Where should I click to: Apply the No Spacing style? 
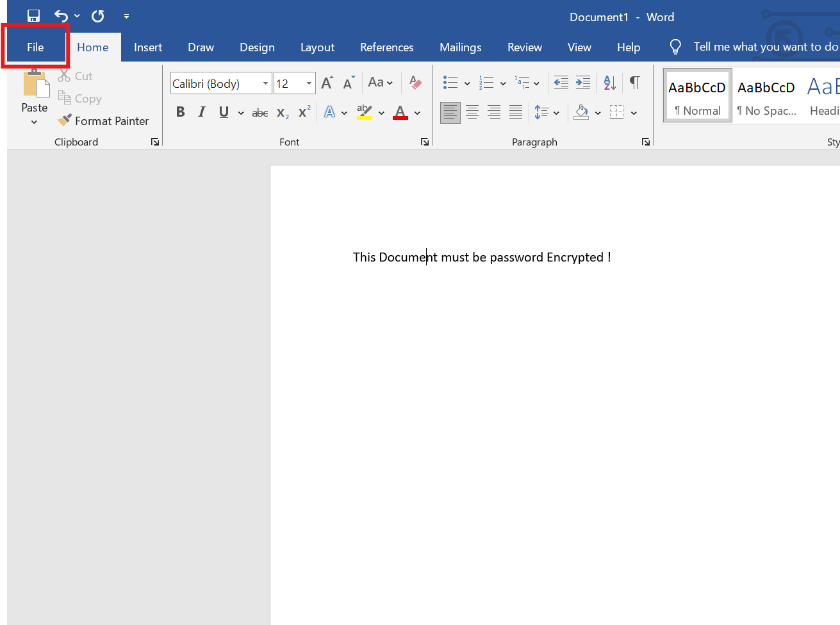click(766, 97)
